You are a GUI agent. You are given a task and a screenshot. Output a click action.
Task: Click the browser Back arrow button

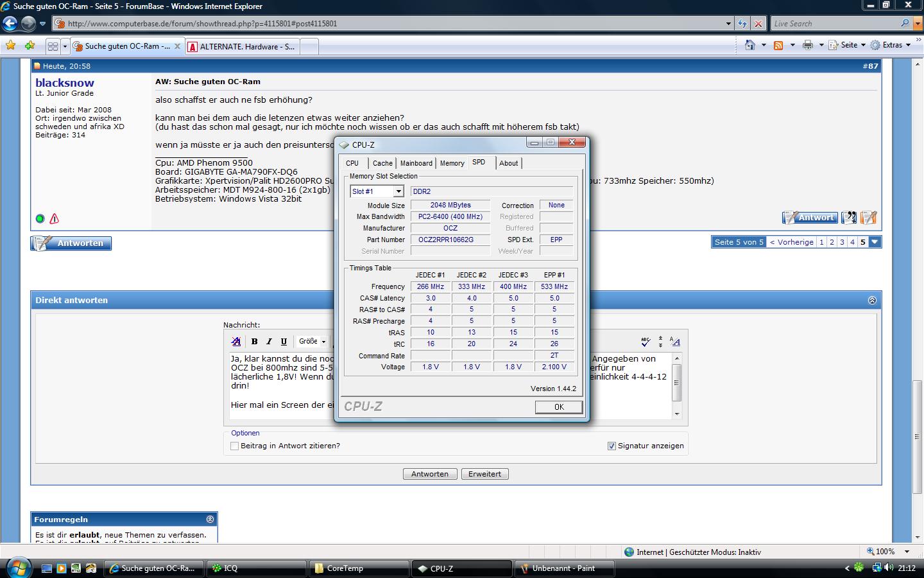point(10,24)
